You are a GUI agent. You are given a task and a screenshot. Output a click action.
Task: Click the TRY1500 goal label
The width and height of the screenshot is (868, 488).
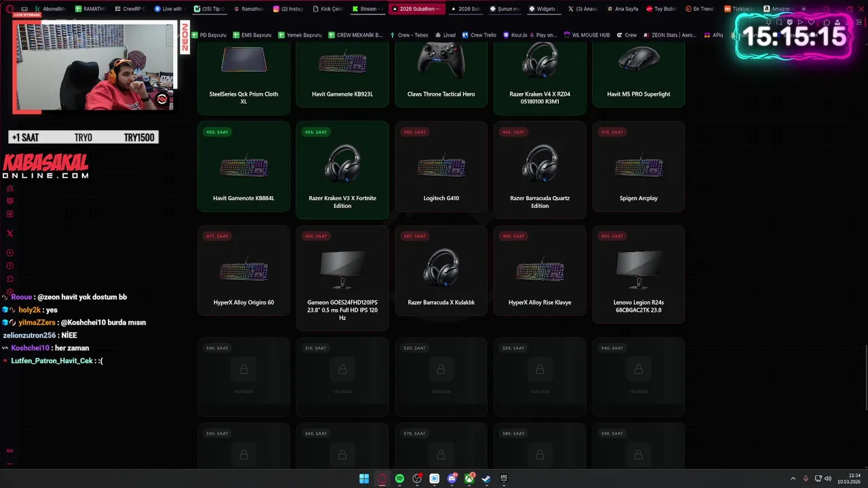tap(139, 138)
